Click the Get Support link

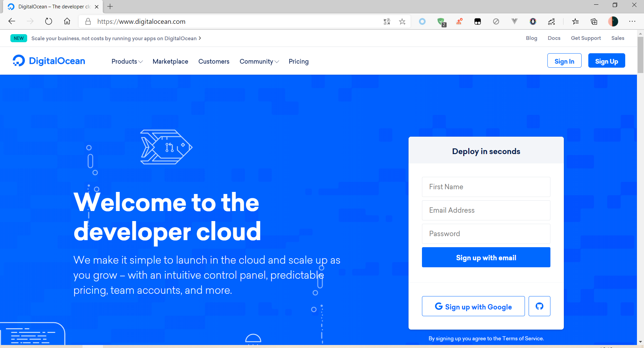pos(586,38)
